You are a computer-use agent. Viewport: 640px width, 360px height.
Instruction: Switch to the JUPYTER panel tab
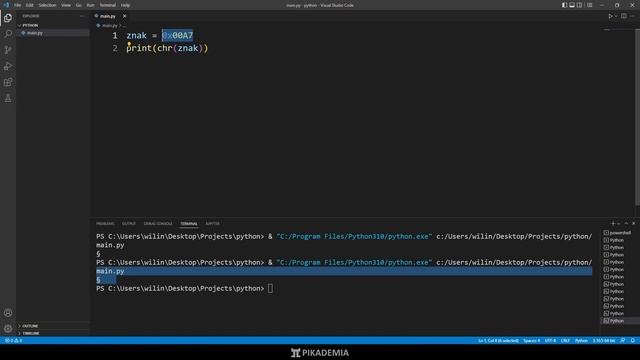(212, 224)
